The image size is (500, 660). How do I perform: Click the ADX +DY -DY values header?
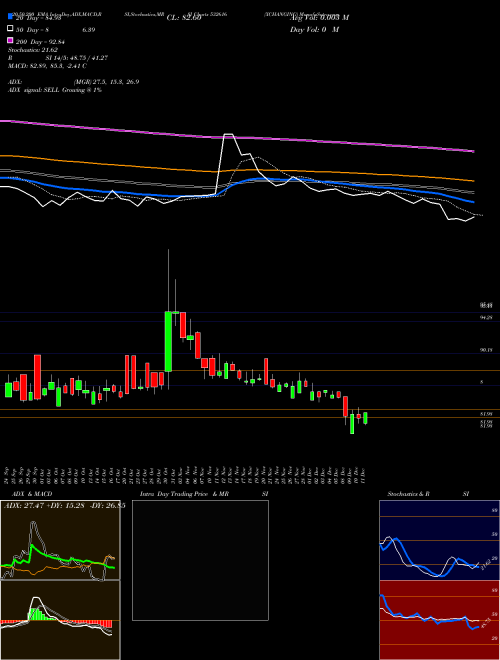click(x=64, y=505)
